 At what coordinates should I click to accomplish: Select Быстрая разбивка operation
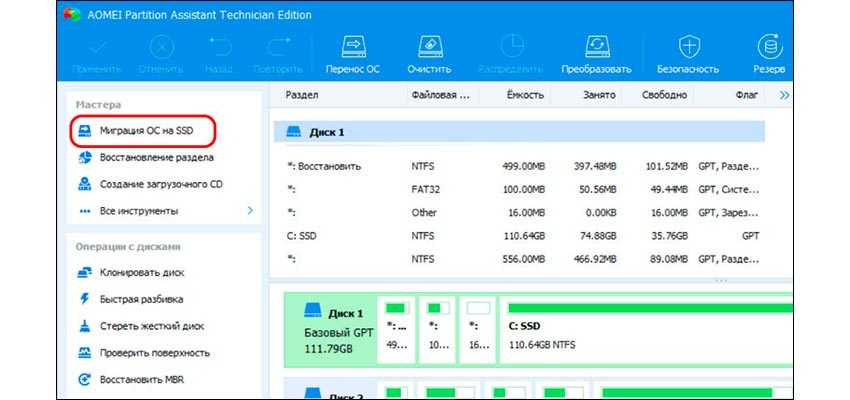(x=142, y=299)
